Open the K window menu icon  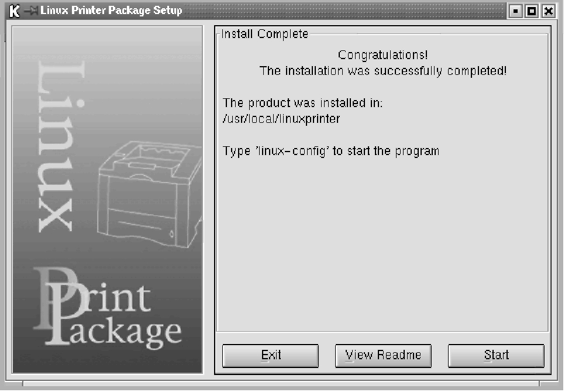14,11
